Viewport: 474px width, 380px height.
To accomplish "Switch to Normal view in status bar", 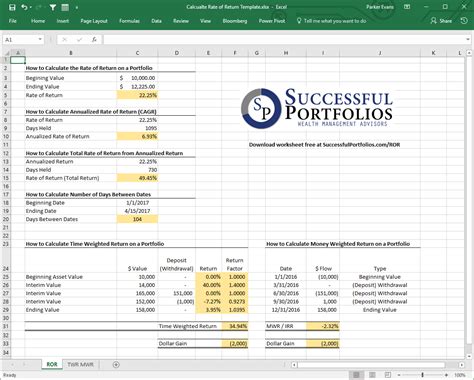I will click(x=356, y=375).
